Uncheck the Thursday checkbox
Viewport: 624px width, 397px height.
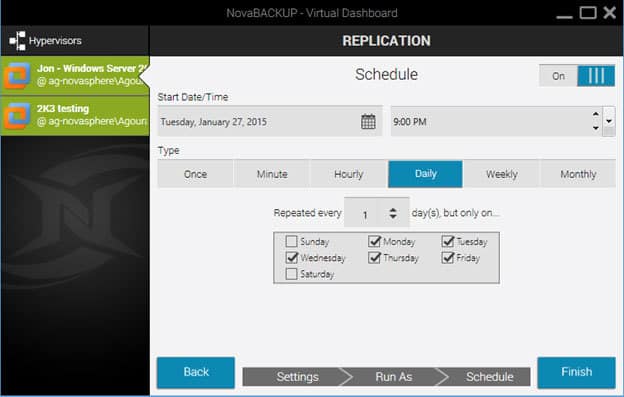[x=374, y=258]
